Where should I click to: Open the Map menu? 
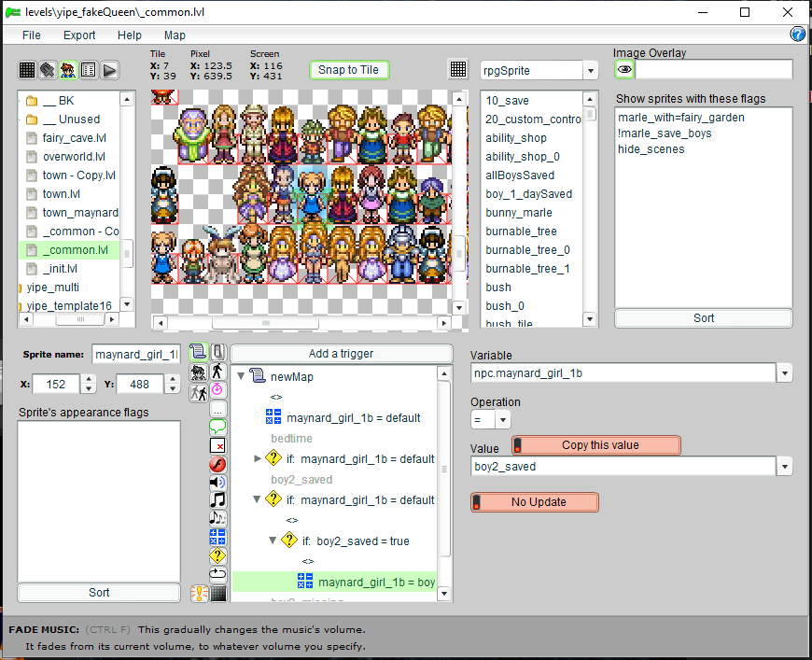[175, 35]
